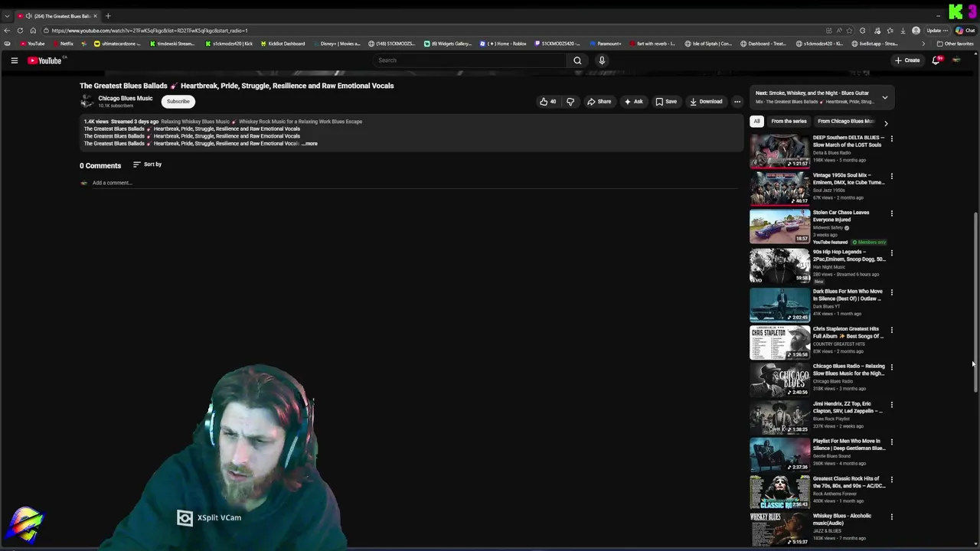980x551 pixels.
Task: Open options for Chicago Blues Radio video
Action: point(892,367)
